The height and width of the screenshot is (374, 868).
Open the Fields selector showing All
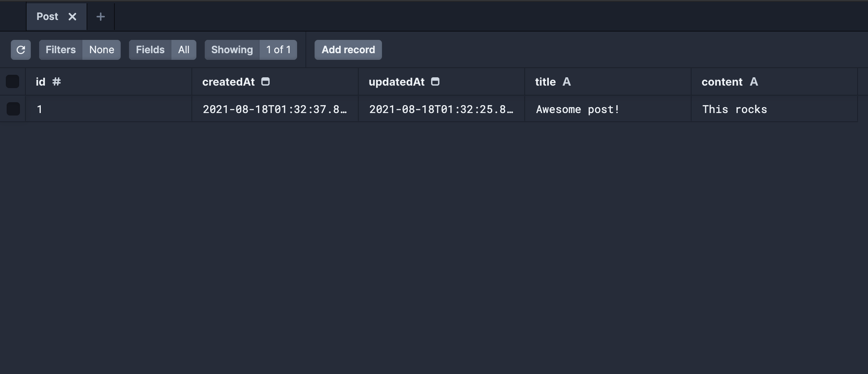pos(150,50)
